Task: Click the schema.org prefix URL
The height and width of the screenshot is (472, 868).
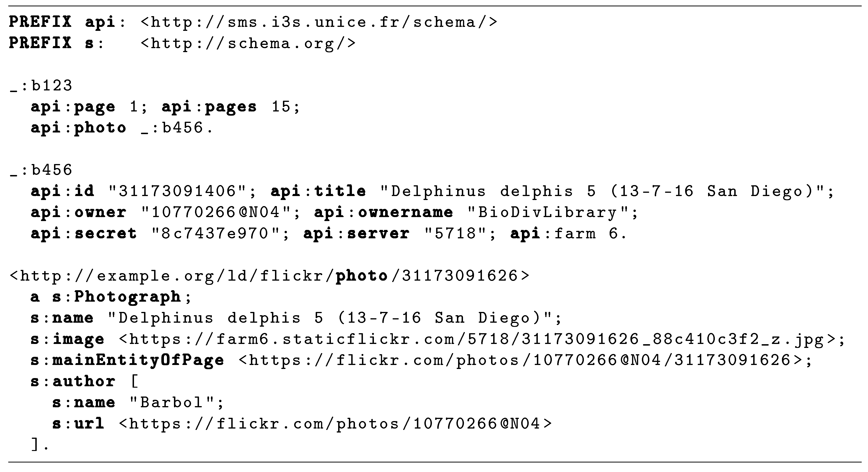Action: click(x=248, y=43)
